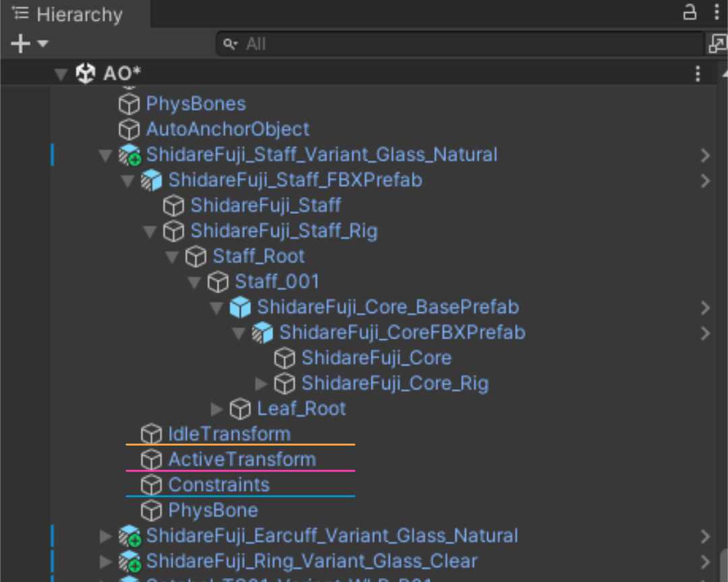The image size is (728, 582).
Task: Click the lock icon in Hierarchy header
Action: [690, 13]
